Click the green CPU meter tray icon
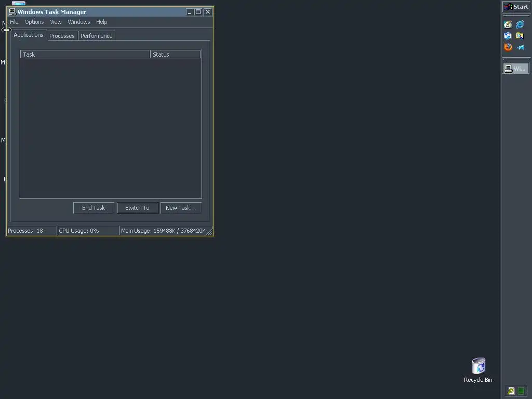The image size is (532, 399). click(521, 391)
